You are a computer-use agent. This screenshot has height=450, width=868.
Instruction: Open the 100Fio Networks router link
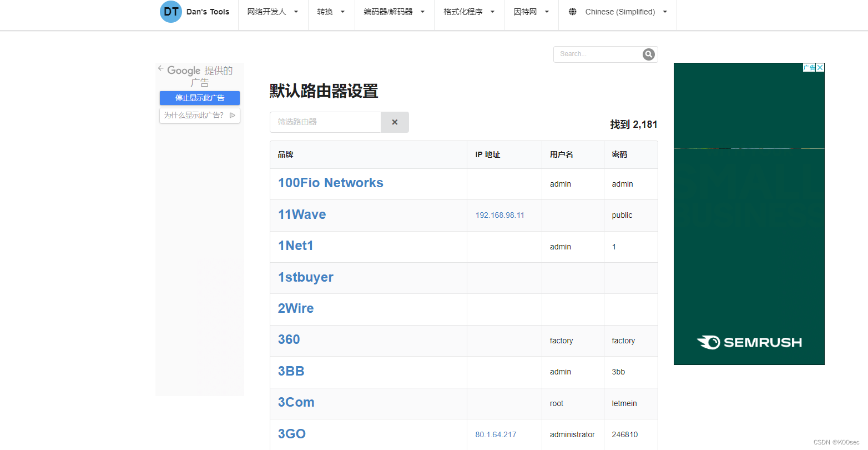tap(331, 183)
